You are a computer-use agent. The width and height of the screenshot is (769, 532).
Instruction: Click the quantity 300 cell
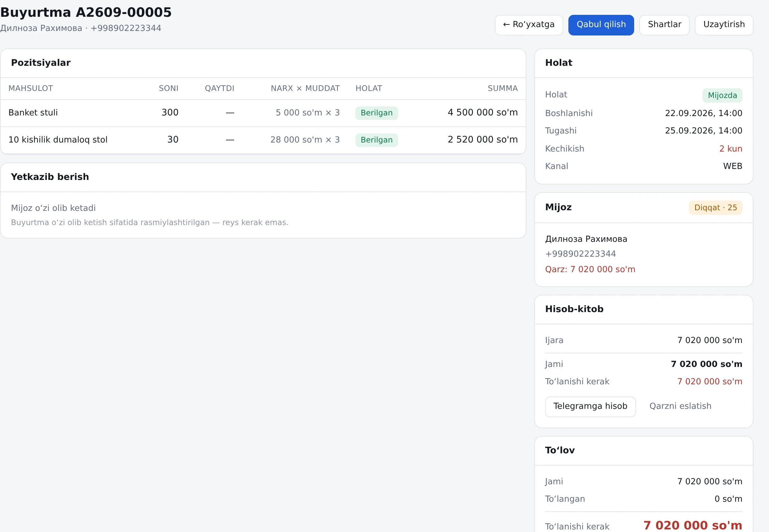[x=170, y=113]
